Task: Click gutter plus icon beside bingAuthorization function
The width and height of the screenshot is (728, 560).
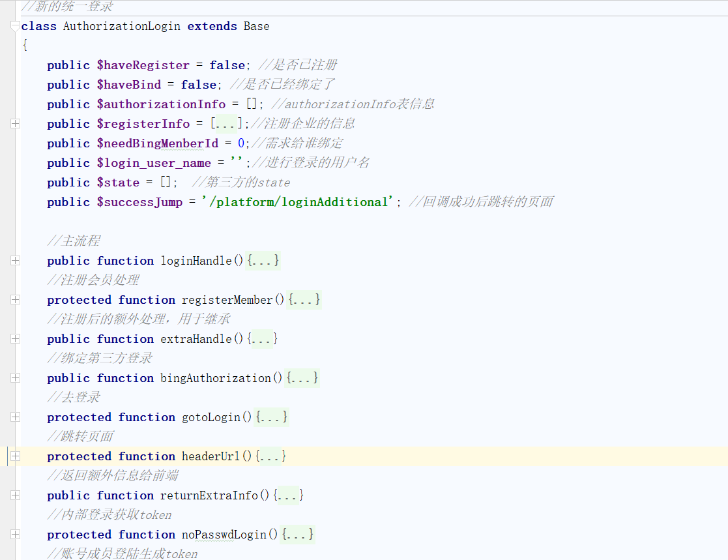Action: [x=15, y=378]
